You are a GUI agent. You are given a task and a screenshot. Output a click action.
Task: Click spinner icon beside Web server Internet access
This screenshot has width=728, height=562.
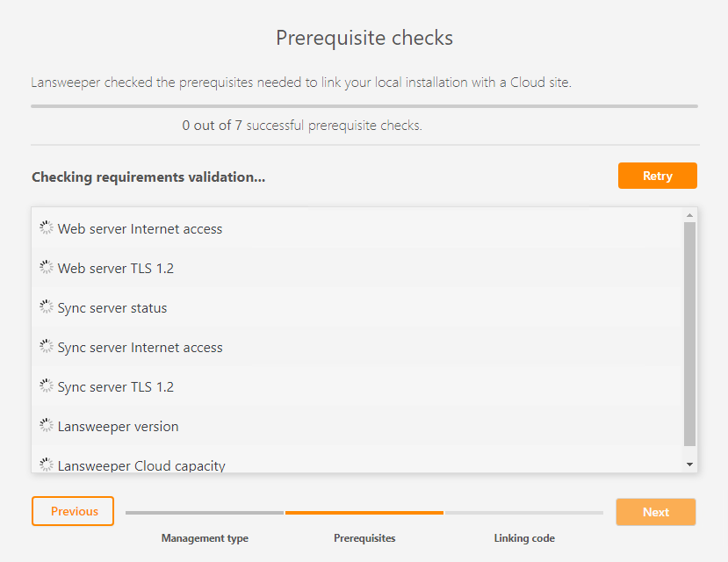pyautogui.click(x=47, y=227)
